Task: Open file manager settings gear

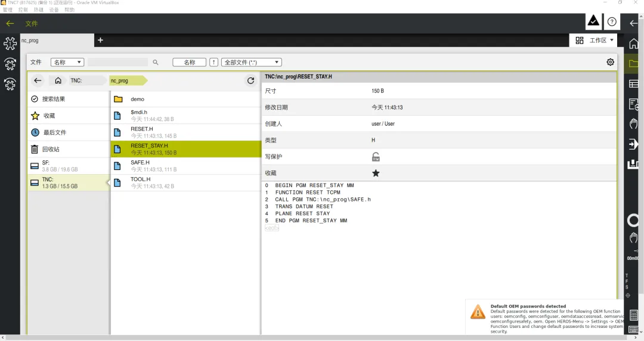Action: tap(611, 62)
